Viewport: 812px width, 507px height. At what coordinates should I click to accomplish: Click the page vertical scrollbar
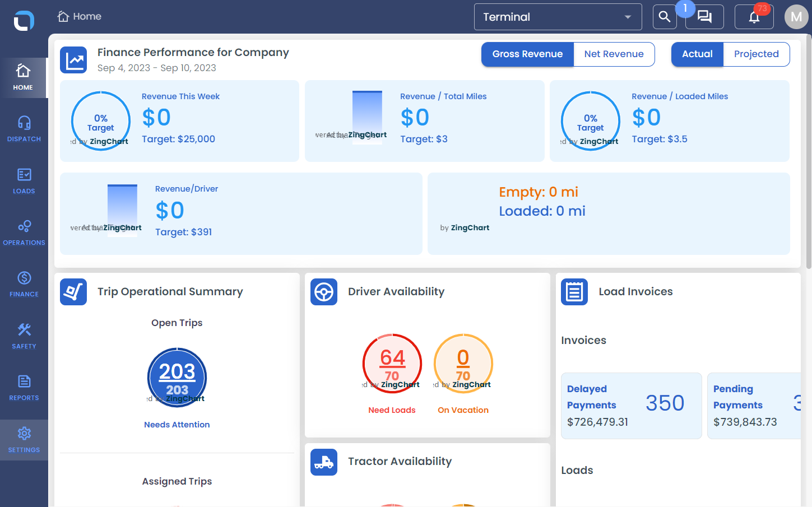809,151
